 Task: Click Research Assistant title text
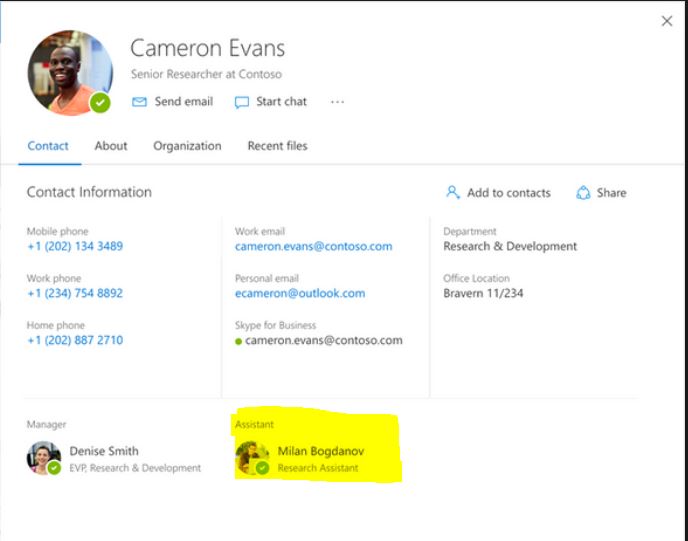pyautogui.click(x=318, y=468)
